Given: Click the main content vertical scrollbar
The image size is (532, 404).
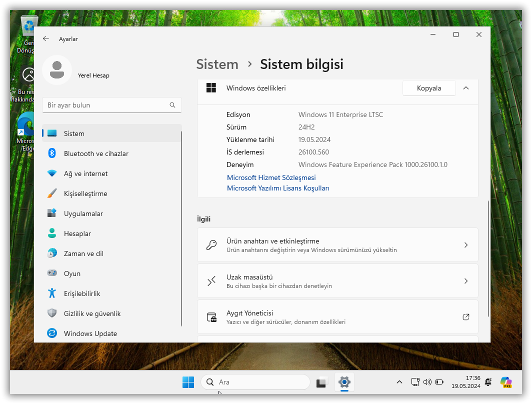Looking at the screenshot, I should point(488,258).
